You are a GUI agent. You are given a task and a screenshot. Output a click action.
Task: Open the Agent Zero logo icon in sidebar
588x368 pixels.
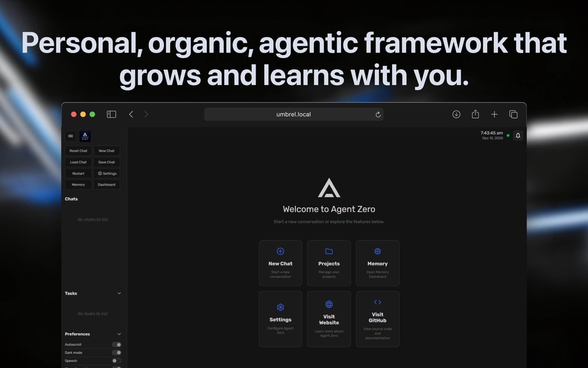pos(85,136)
